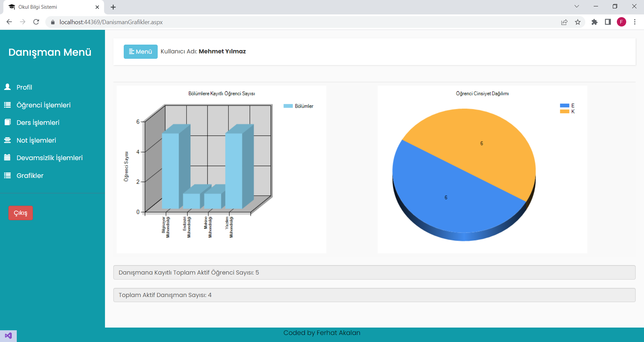This screenshot has height=342, width=644.
Task: Open the browser extensions puzzle icon
Action: [595, 22]
